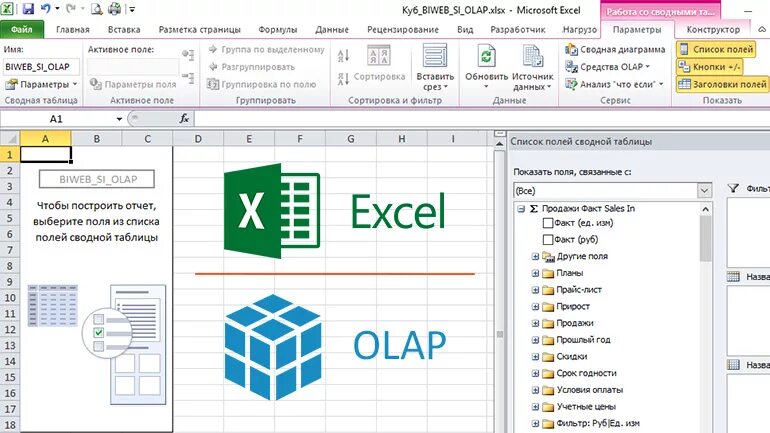Click the pivot table name field BIWEB_SI_OLAP
The width and height of the screenshot is (770, 433).
coord(41,67)
